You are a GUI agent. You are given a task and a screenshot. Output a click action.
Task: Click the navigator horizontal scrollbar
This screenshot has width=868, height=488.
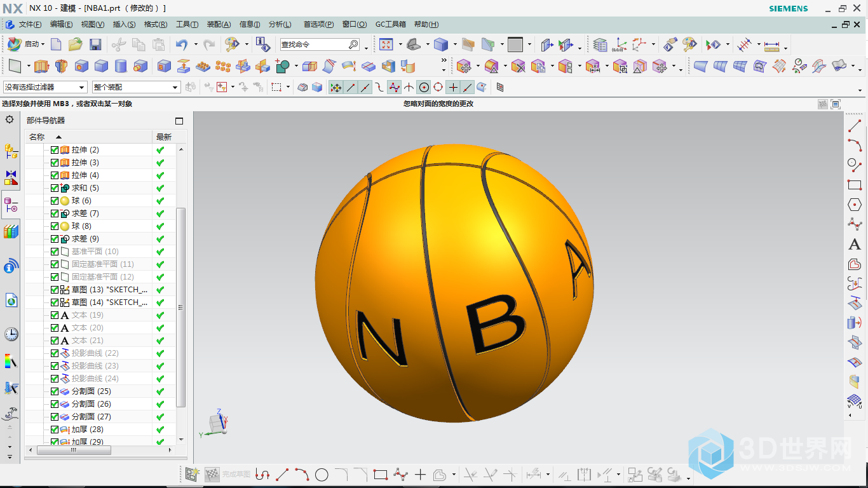[74, 450]
